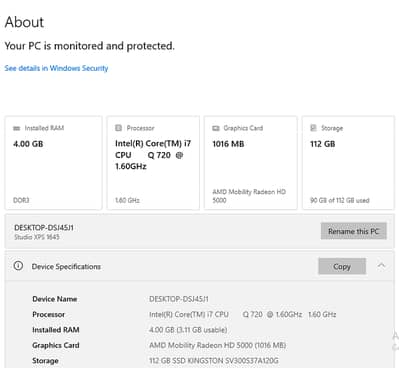Click 1.60 GHz label in Processor card
399x368 pixels.
pos(127,200)
